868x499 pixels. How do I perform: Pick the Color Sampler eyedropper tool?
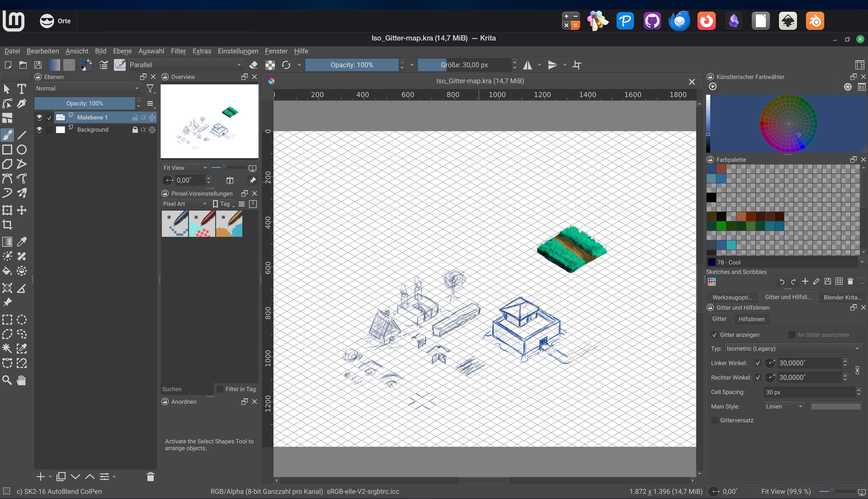point(21,242)
